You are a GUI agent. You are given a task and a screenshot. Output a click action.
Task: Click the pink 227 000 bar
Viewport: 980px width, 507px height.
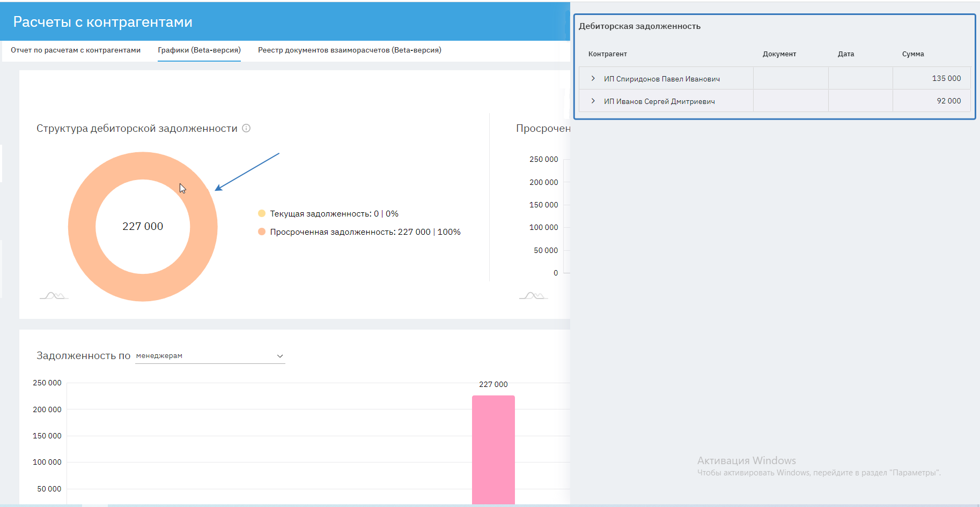[x=493, y=449]
